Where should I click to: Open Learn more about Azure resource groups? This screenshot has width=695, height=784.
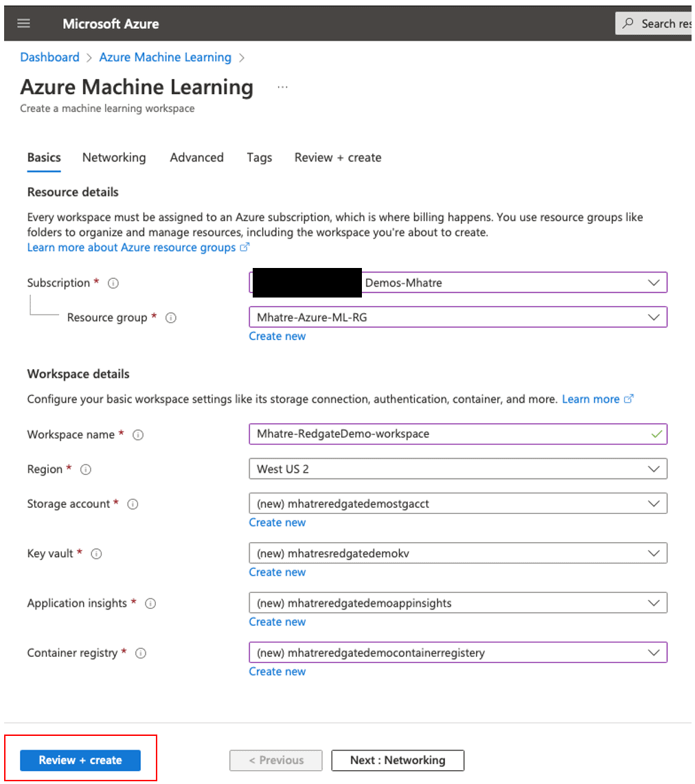pyautogui.click(x=131, y=247)
